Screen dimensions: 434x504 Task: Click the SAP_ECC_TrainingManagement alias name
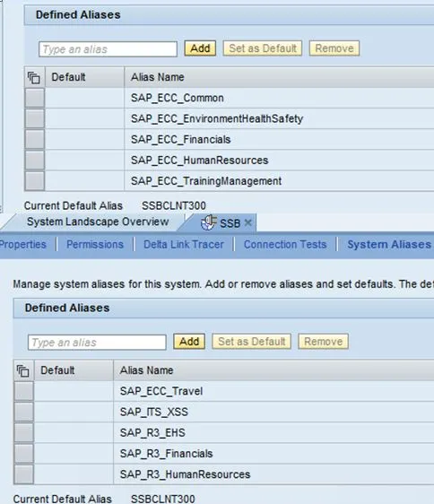click(206, 181)
